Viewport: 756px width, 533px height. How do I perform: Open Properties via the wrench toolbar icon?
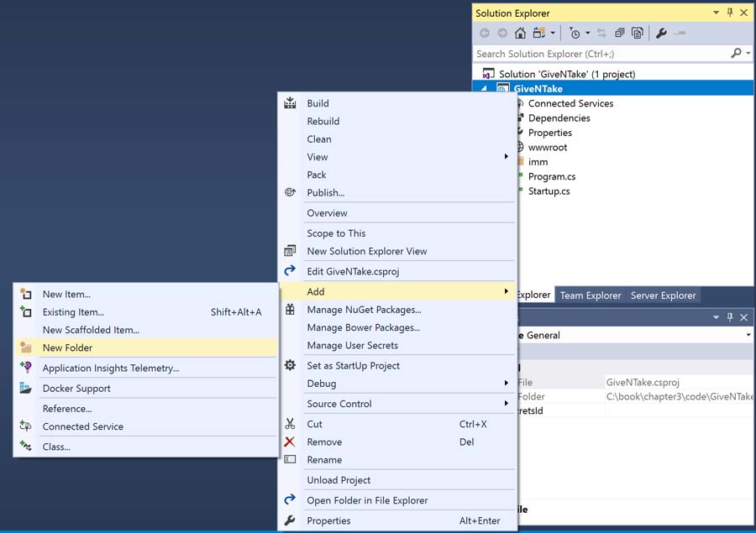click(661, 34)
